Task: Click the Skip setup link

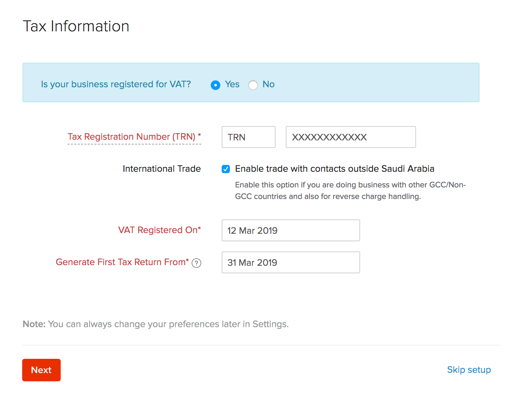Action: (x=469, y=370)
